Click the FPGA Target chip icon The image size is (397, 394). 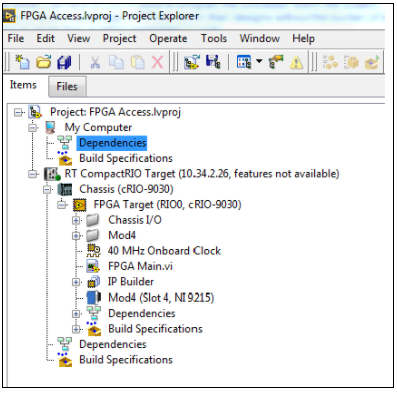tap(79, 204)
